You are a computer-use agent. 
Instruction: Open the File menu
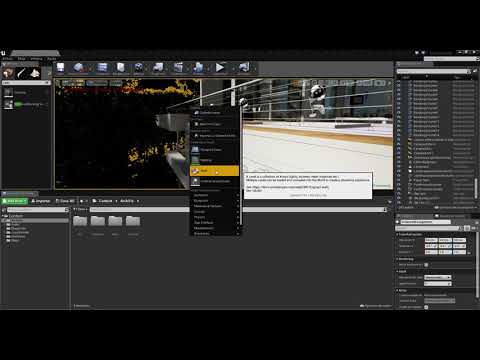(x=7, y=59)
